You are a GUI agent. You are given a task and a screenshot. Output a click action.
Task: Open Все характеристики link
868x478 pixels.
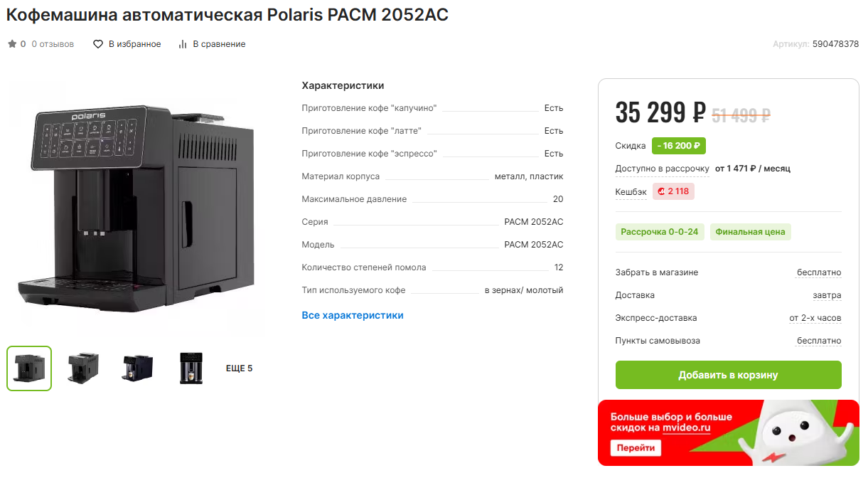[x=353, y=315]
